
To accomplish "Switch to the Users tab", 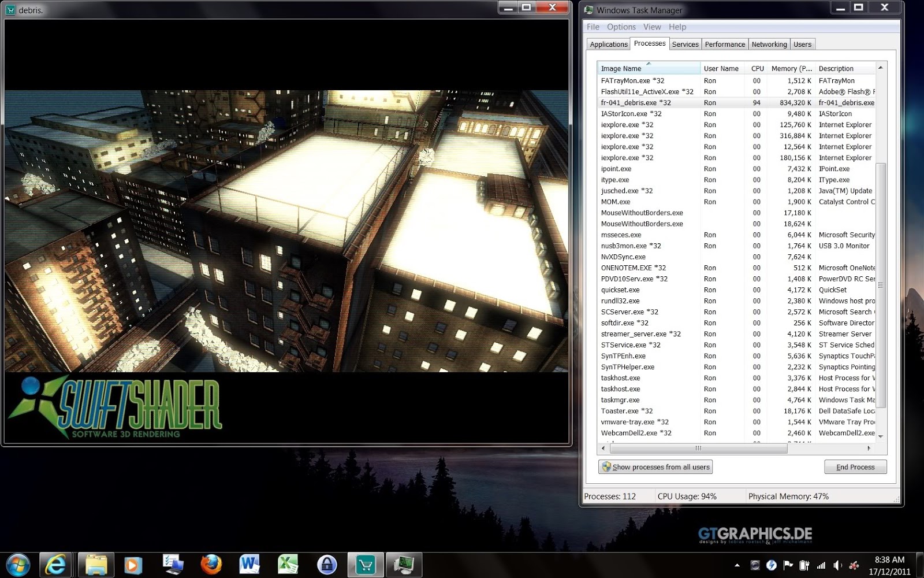I will click(x=802, y=45).
